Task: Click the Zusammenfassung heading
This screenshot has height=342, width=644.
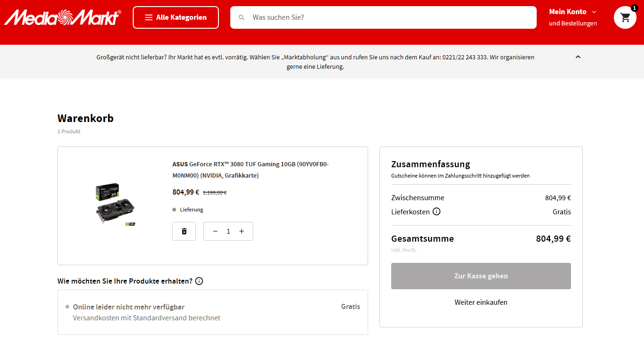Action: click(x=431, y=164)
